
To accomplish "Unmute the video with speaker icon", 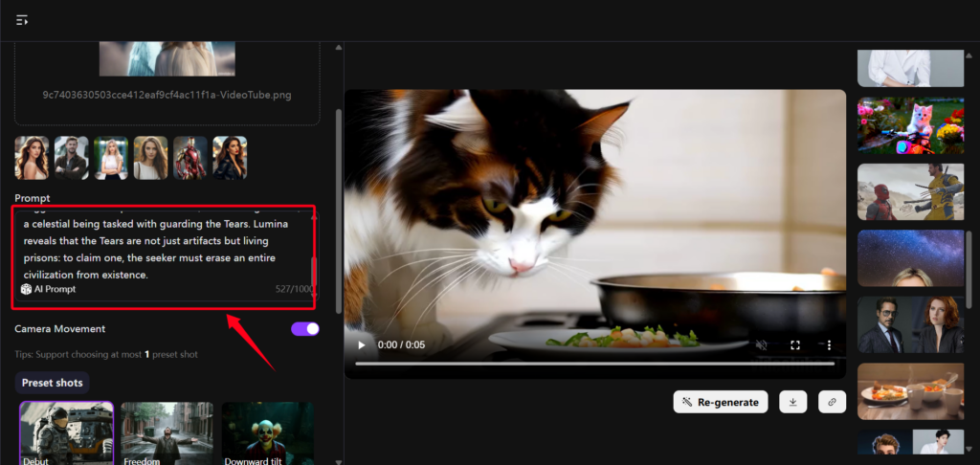I will (761, 345).
